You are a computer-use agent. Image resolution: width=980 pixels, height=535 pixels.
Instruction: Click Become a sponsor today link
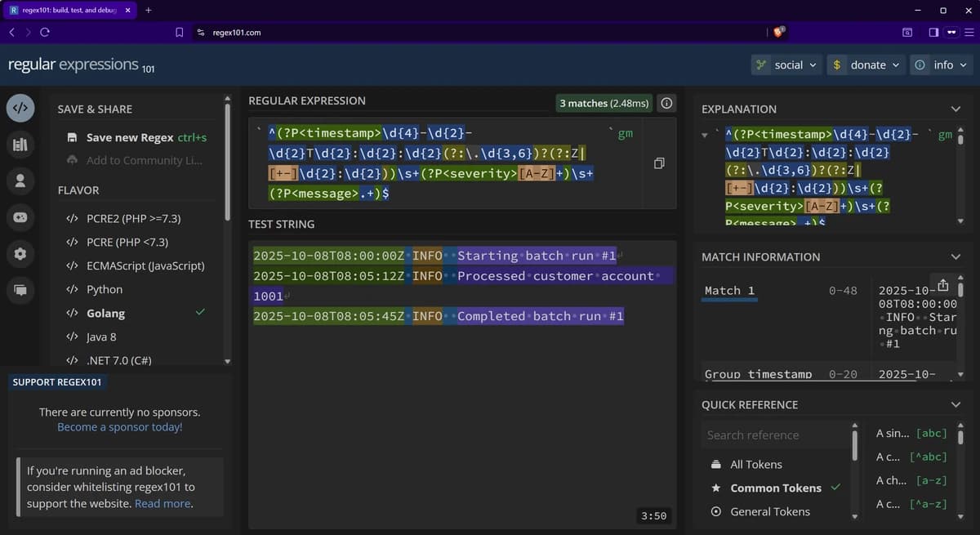point(119,427)
